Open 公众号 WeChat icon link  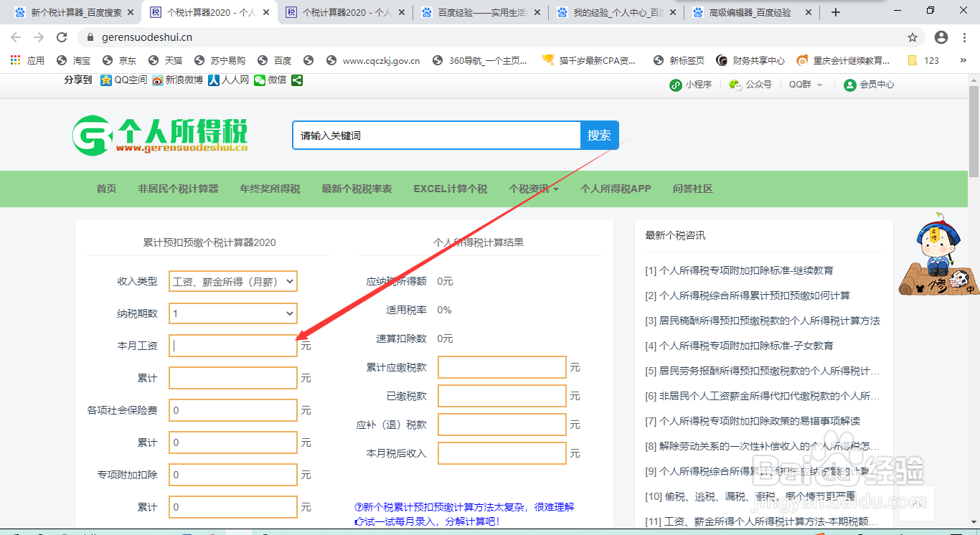(735, 85)
